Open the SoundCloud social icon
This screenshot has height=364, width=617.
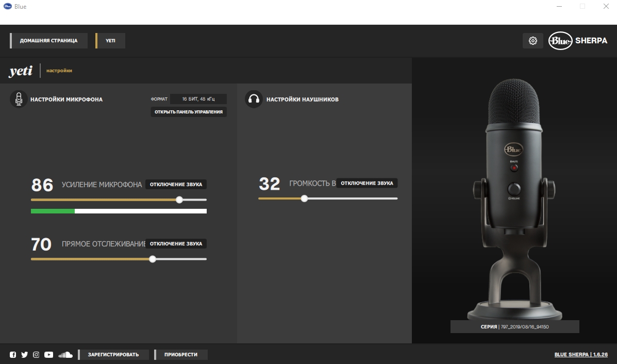65,355
